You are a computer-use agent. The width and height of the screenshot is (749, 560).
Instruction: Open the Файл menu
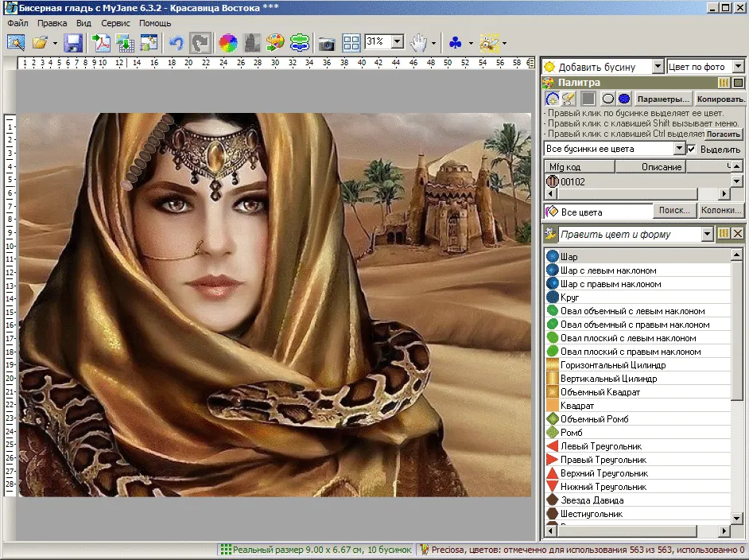[17, 23]
